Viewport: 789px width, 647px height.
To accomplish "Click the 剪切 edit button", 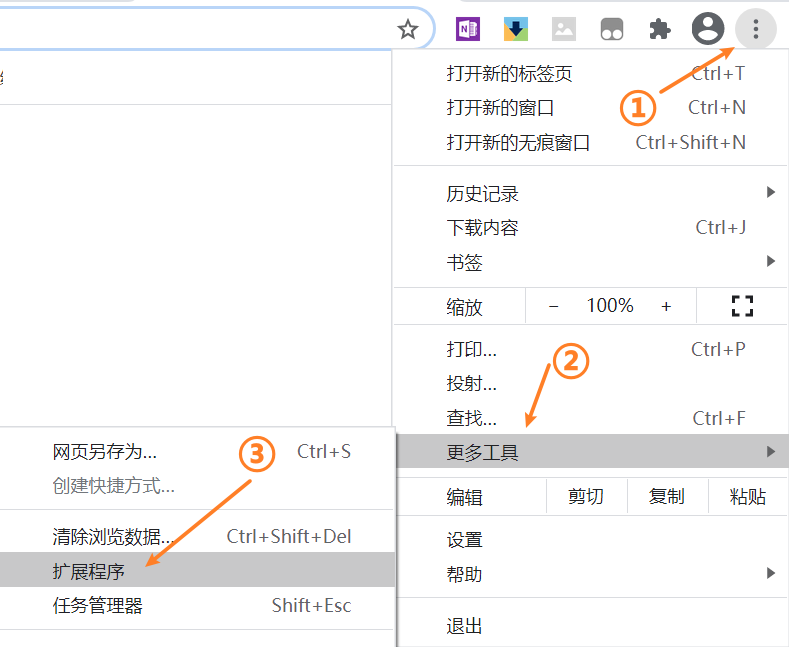I will click(x=586, y=497).
